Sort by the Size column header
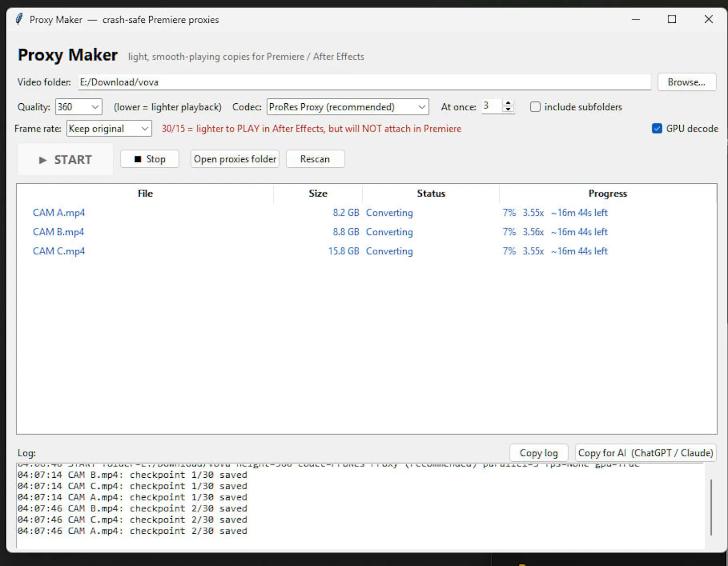 tap(318, 193)
